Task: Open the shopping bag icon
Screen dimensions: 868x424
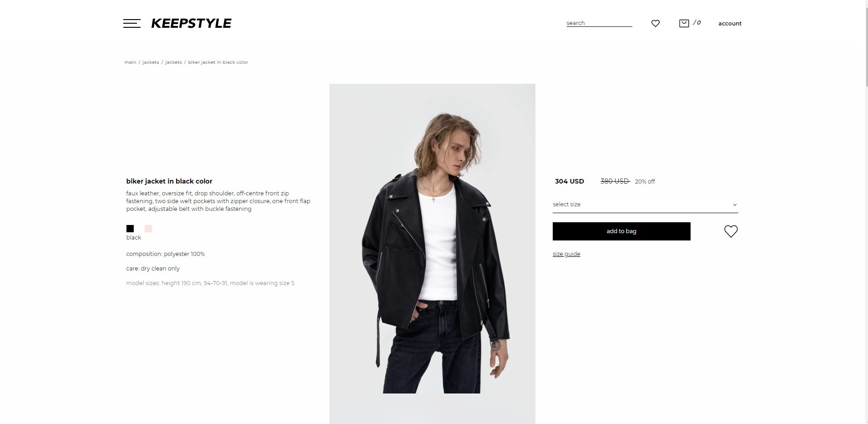Action: click(x=684, y=23)
